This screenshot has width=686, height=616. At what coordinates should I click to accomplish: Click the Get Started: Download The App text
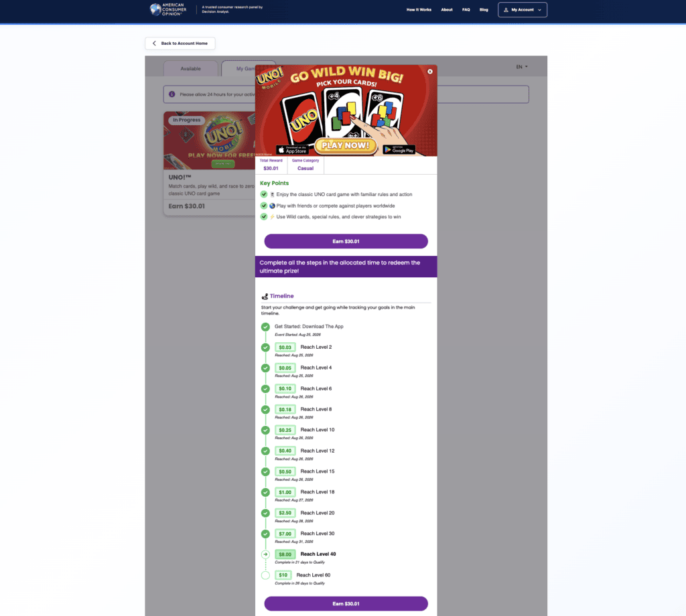pyautogui.click(x=309, y=327)
